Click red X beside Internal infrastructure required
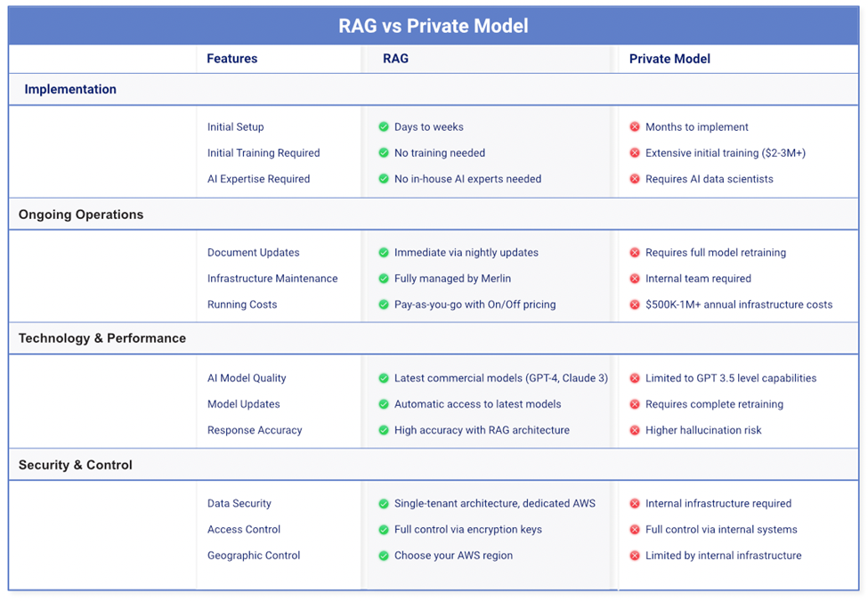Image resolution: width=868 pixels, height=601 pixels. coord(635,503)
